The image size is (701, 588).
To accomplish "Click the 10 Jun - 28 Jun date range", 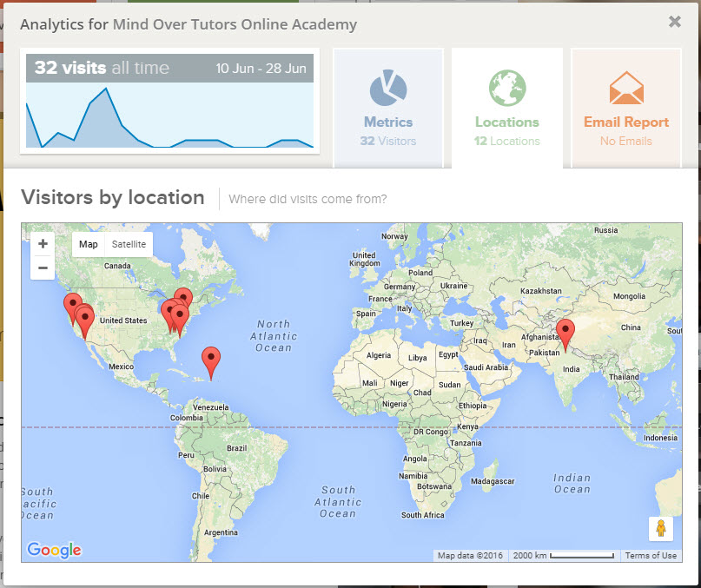I will click(x=261, y=69).
